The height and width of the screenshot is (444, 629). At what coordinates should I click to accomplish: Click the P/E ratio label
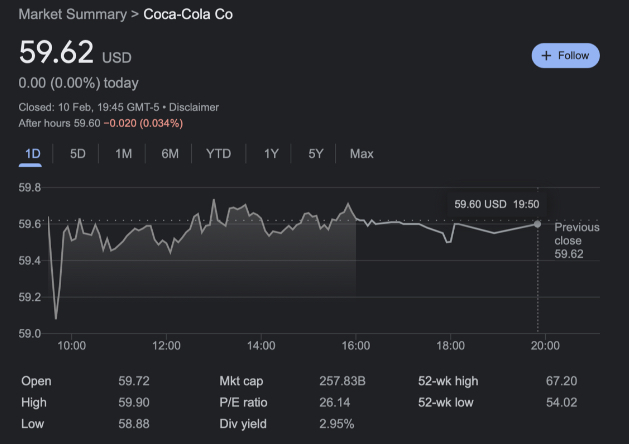click(x=243, y=402)
